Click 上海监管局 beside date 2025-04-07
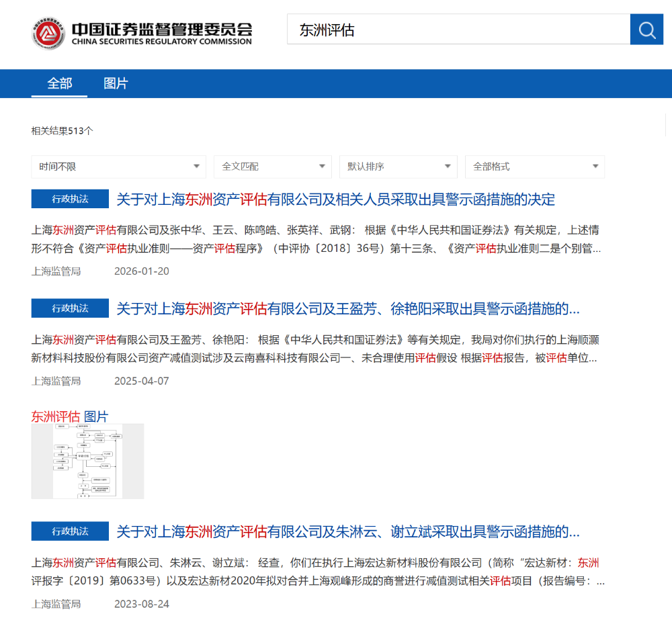 pos(56,381)
